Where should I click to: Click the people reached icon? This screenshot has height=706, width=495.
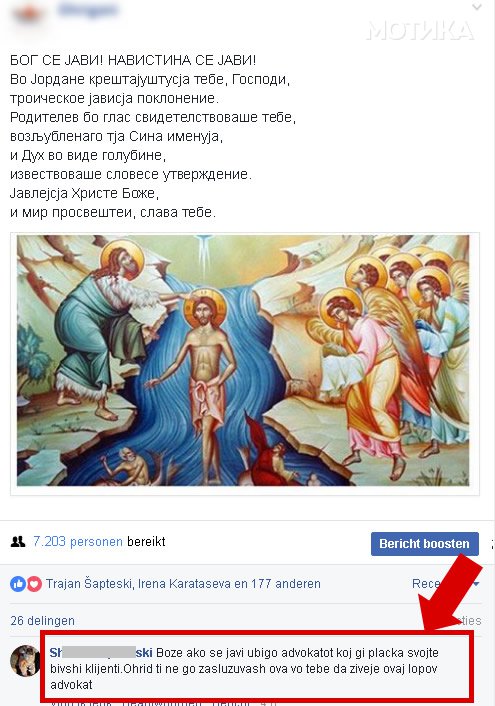coord(18,542)
